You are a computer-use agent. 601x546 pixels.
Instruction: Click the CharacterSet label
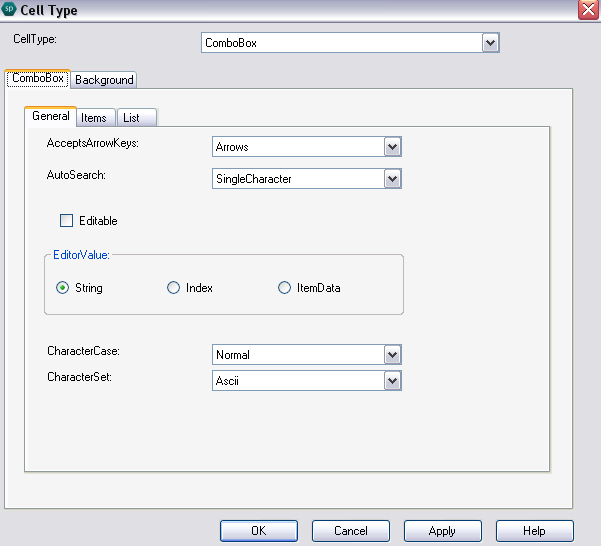(x=79, y=377)
